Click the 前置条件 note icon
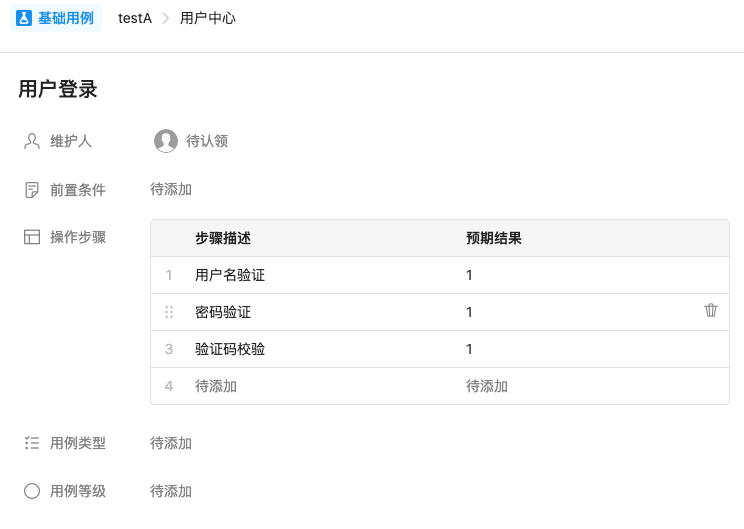The height and width of the screenshot is (529, 744). click(31, 190)
